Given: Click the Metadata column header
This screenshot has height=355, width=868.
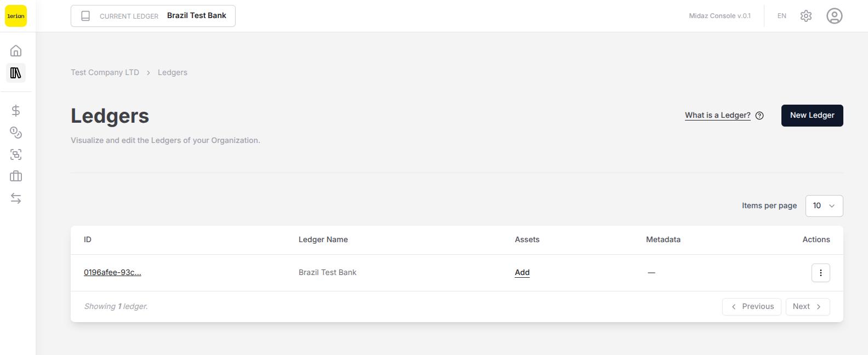Looking at the screenshot, I should coord(663,239).
